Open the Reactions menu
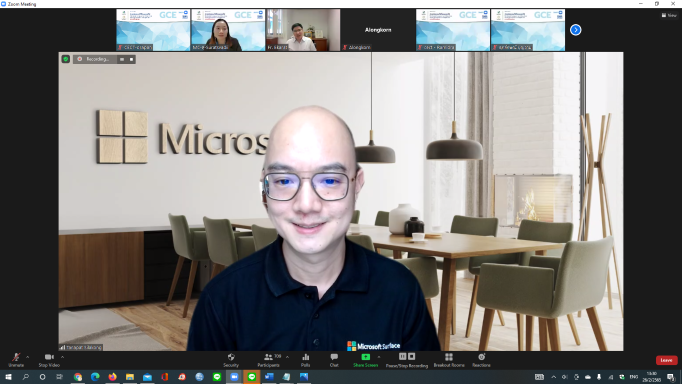The width and height of the screenshot is (682, 384). coord(481,360)
